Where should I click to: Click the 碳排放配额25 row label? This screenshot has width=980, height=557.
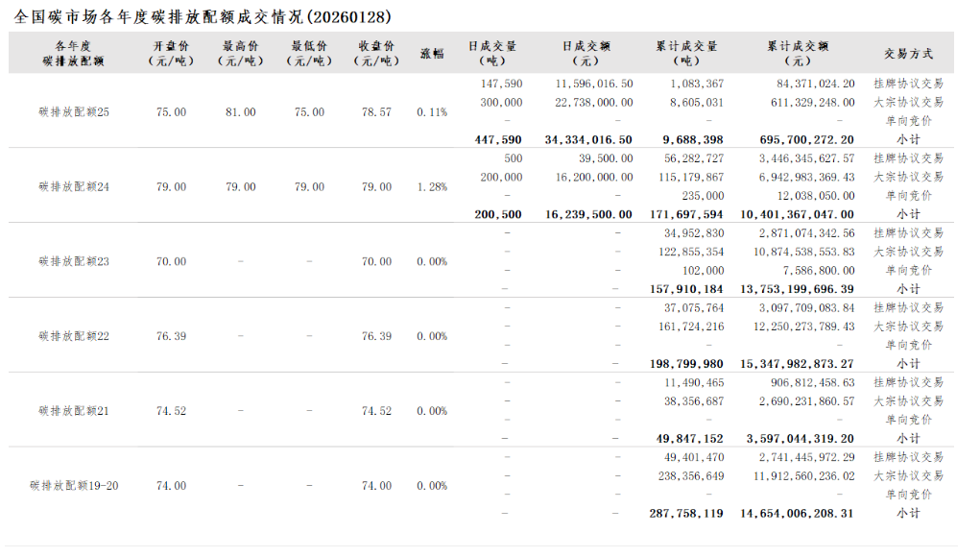(74, 112)
